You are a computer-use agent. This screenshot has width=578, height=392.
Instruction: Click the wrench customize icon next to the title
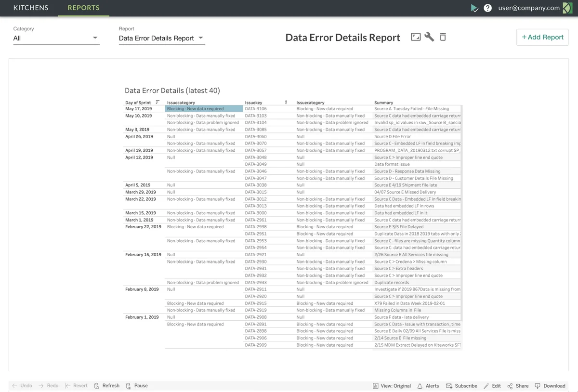click(429, 37)
